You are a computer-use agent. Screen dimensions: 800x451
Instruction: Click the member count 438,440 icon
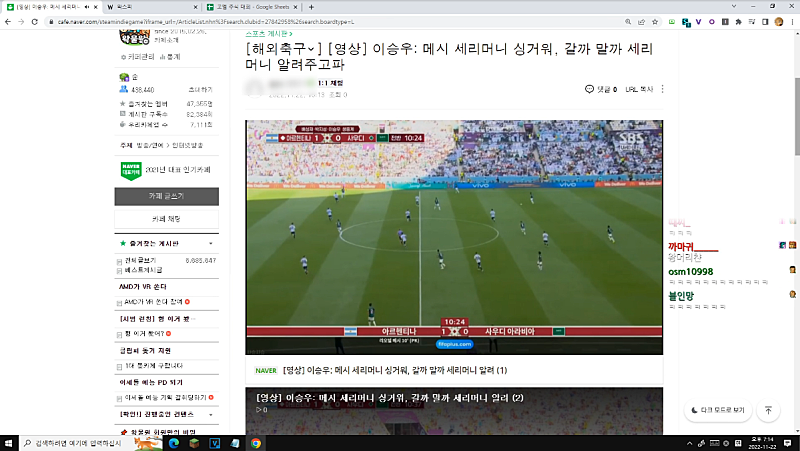coord(123,89)
